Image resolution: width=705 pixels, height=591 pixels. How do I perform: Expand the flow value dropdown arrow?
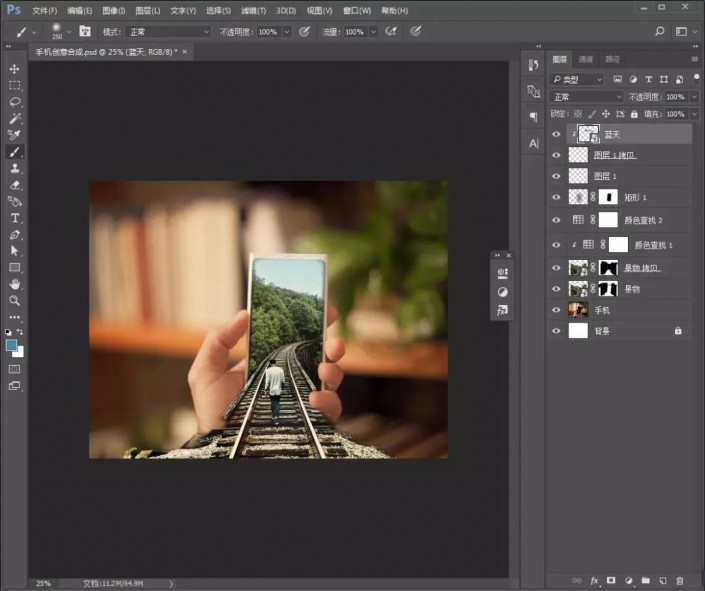[x=373, y=31]
